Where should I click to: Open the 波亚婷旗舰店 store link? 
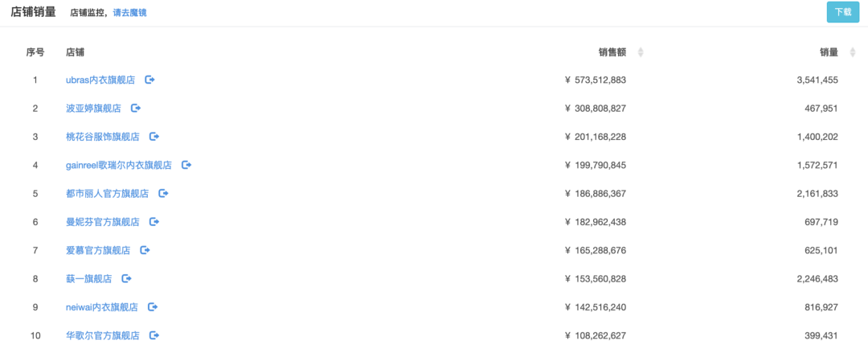pyautogui.click(x=93, y=108)
